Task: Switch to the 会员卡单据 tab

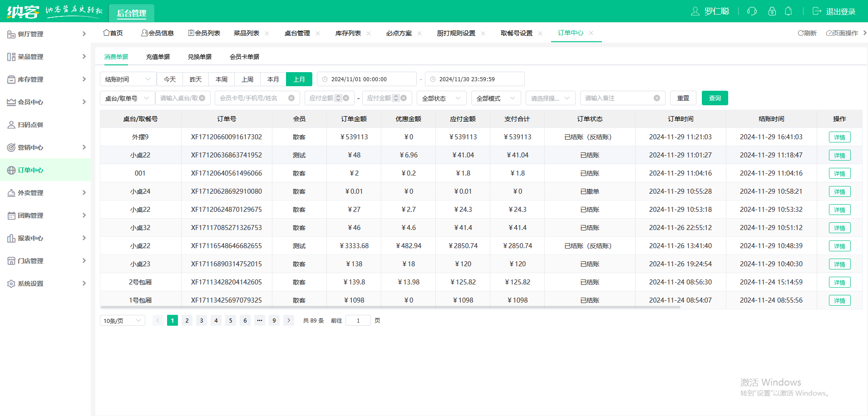Action: tap(244, 57)
